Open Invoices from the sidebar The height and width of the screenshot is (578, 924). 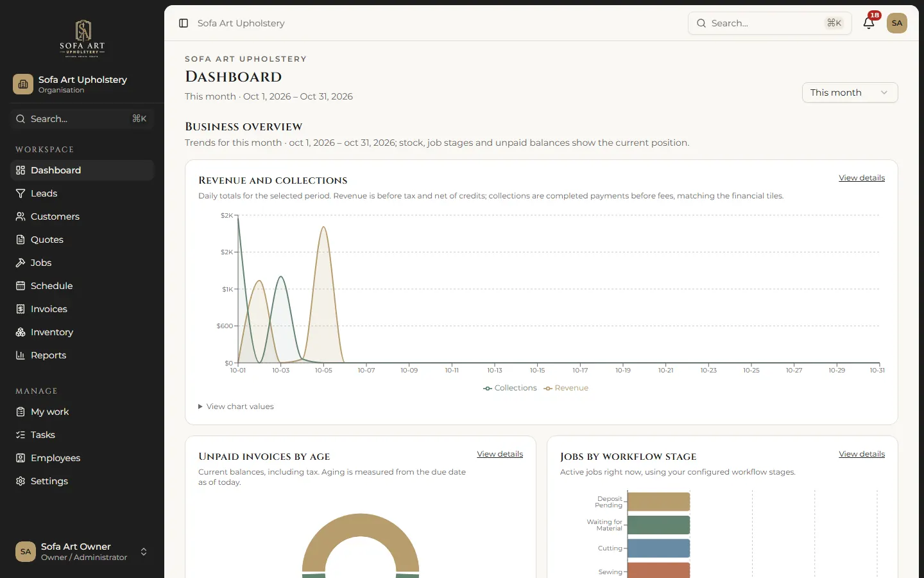point(82,309)
